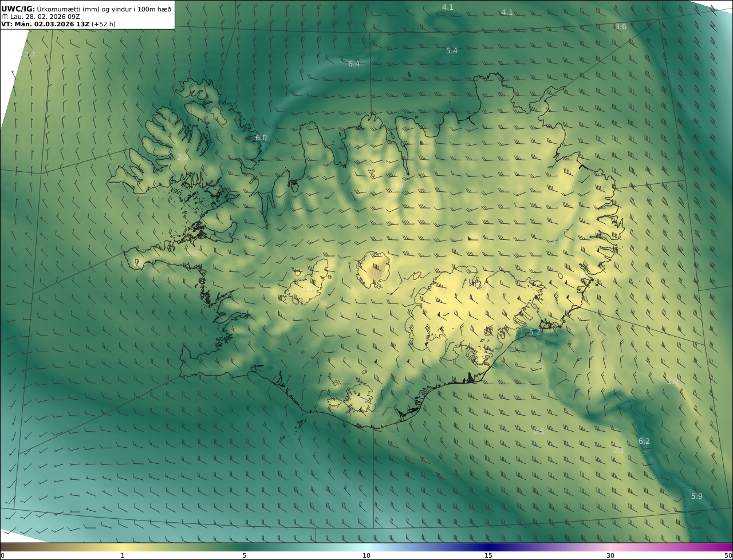Click the 1.1 value label on the glacier
This screenshot has height=560, width=733.
coord(309,289)
